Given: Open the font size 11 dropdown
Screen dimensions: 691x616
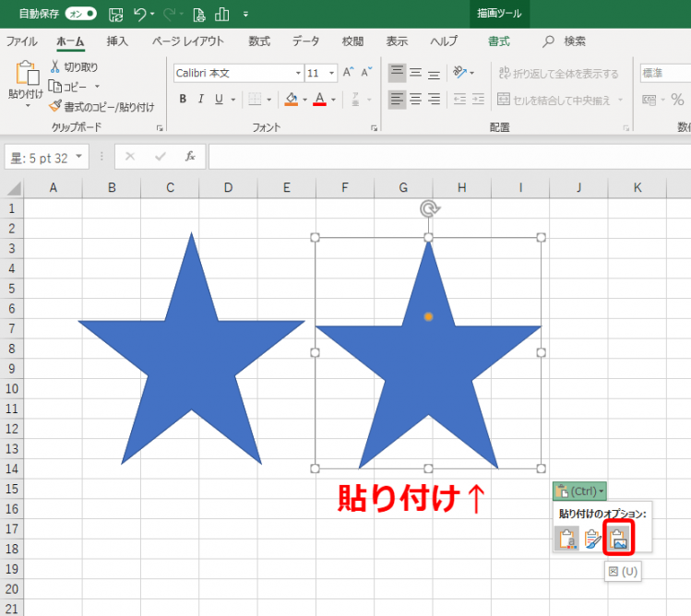Looking at the screenshot, I should tap(332, 73).
